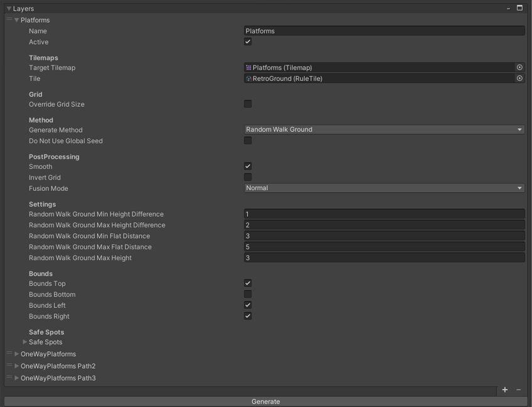Click the Platforms Tilemap asset icon
The width and height of the screenshot is (532, 407).
249,67
